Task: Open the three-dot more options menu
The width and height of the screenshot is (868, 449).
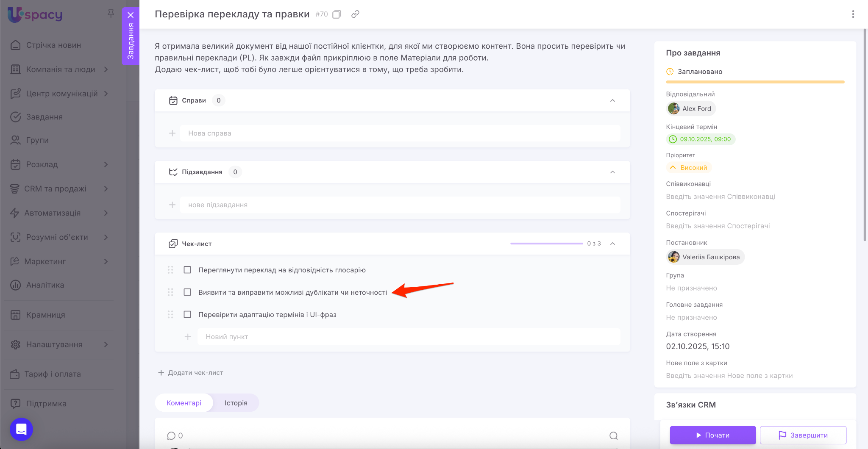Action: tap(853, 14)
